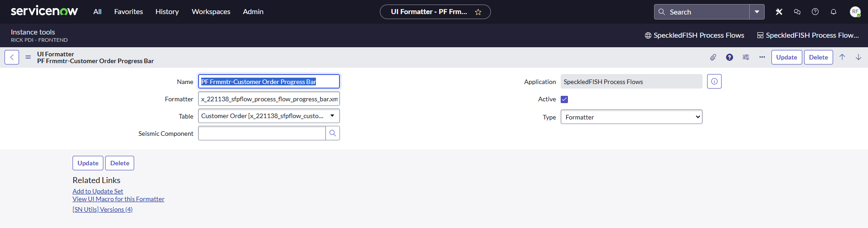Open the form context menu hamburger icon
Image resolution: width=868 pixels, height=228 pixels.
[28, 57]
